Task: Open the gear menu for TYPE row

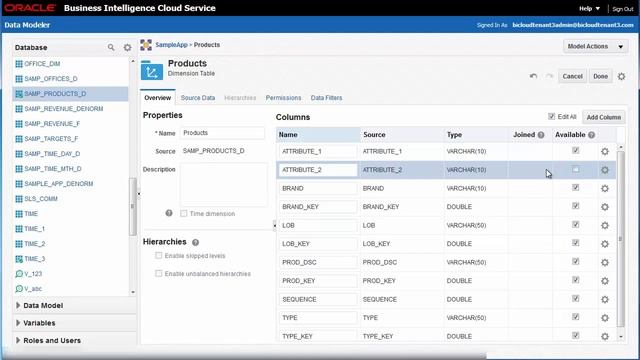Action: point(605,318)
